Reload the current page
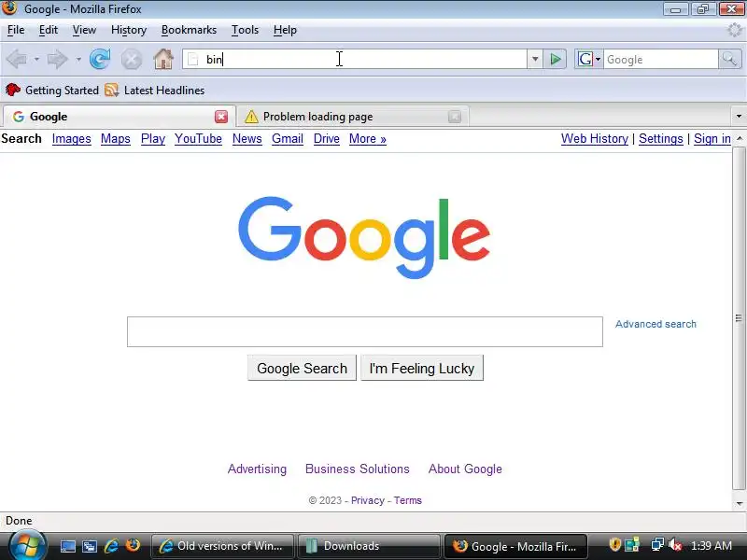This screenshot has height=560, width=747. [x=100, y=60]
